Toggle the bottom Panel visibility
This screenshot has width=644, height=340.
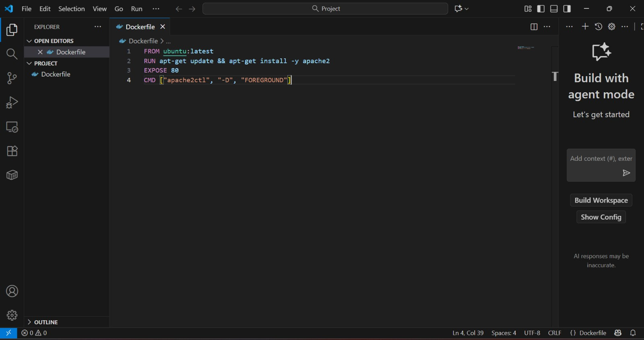point(554,9)
